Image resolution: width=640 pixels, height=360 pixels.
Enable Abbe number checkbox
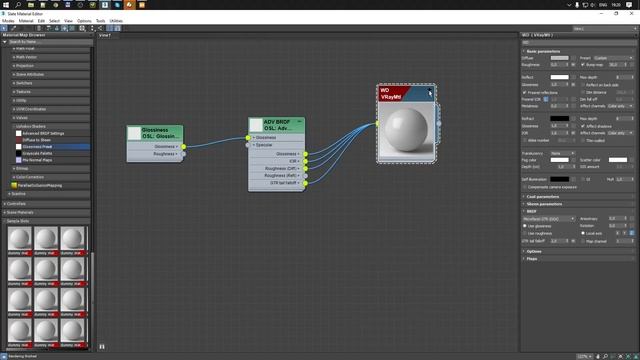point(524,140)
